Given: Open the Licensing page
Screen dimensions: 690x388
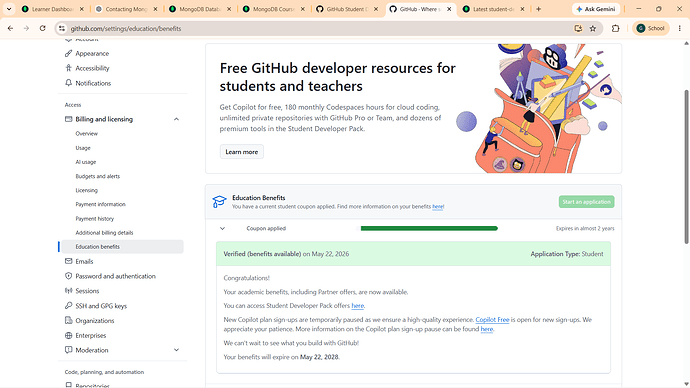Looking at the screenshot, I should [86, 190].
